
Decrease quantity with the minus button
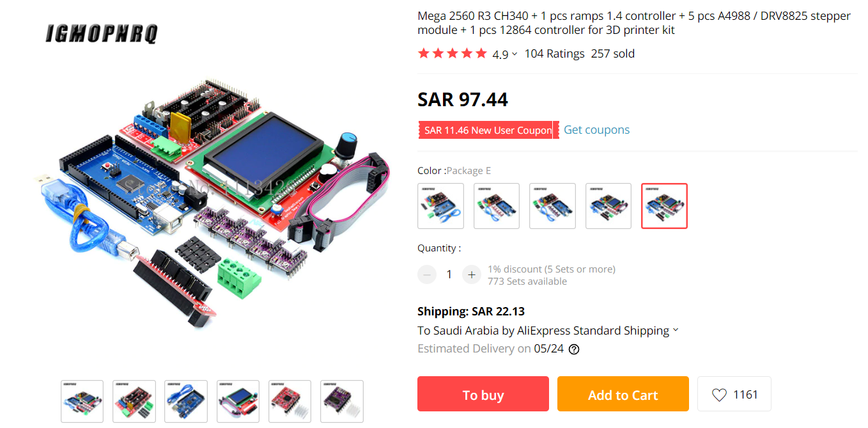click(427, 274)
